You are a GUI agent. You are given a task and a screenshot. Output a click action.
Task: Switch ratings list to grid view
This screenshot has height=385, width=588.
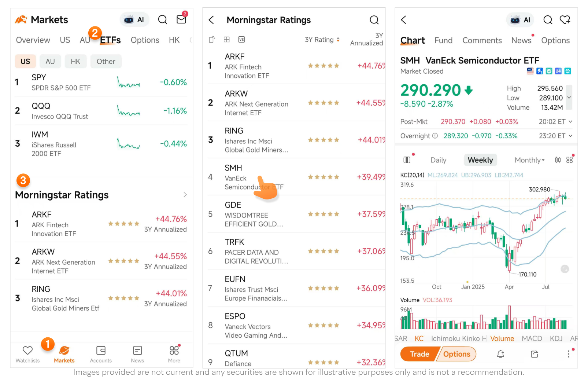tap(227, 39)
